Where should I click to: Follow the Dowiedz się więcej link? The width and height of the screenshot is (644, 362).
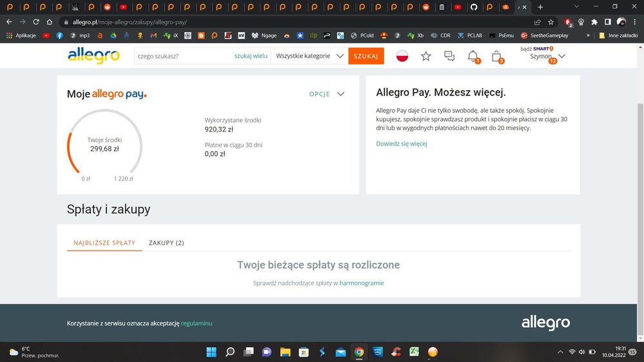coord(401,144)
